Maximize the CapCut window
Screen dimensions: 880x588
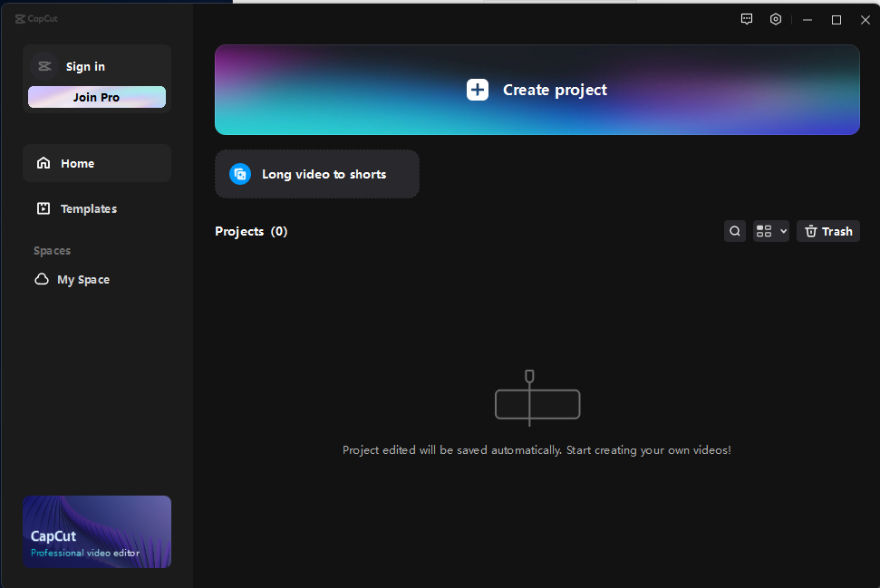click(836, 20)
